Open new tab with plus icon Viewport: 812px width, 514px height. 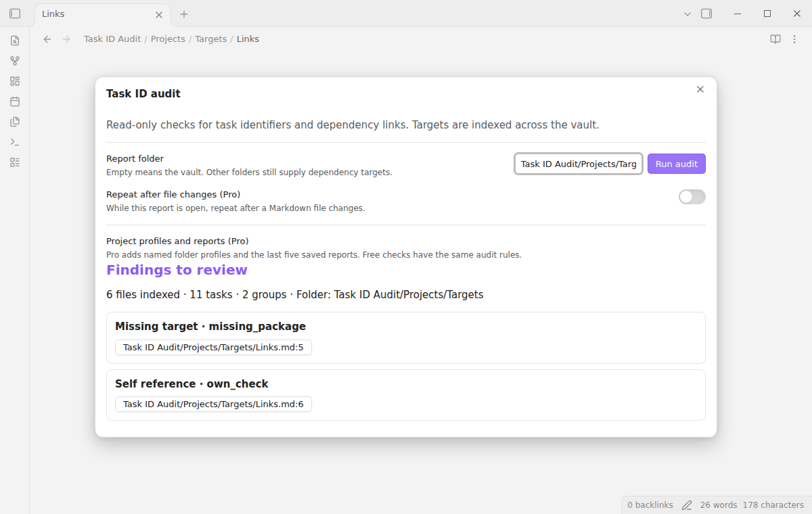(184, 14)
